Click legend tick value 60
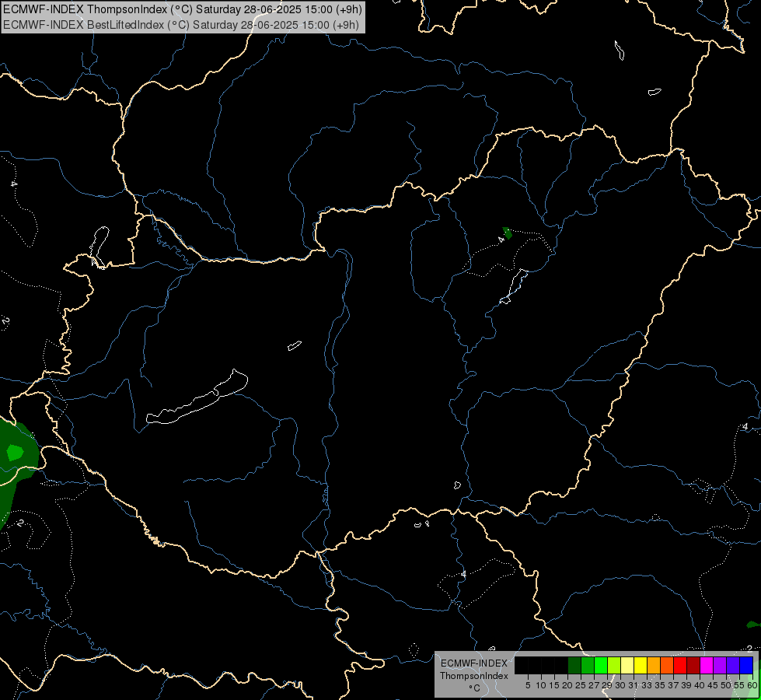The image size is (761, 700). coord(752,685)
